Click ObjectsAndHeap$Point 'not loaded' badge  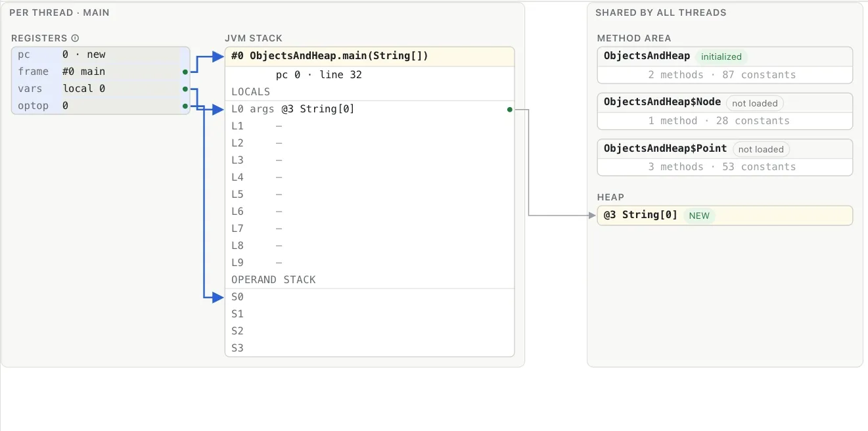pos(761,149)
